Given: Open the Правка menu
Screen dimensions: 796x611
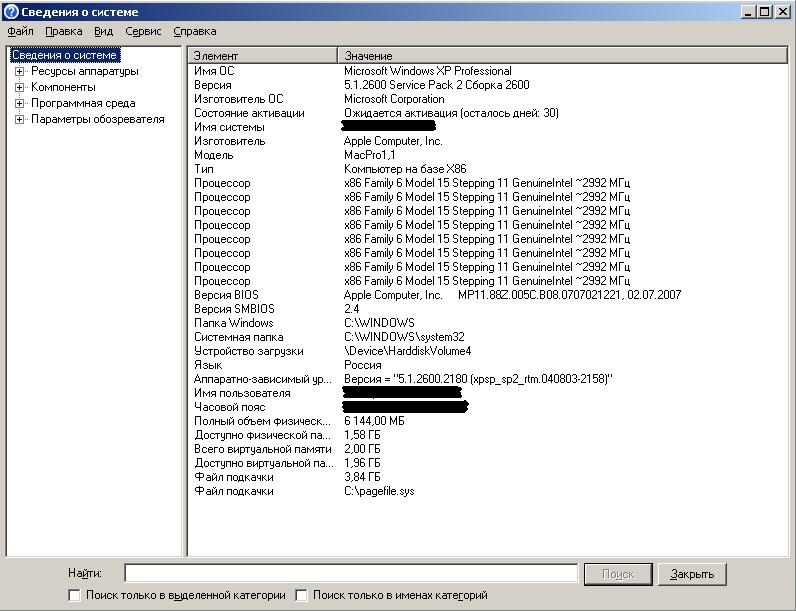Looking at the screenshot, I should click(63, 31).
